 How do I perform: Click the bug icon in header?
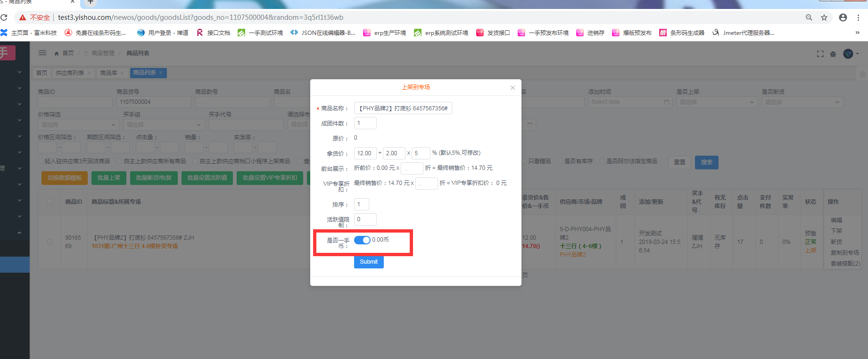click(833, 54)
